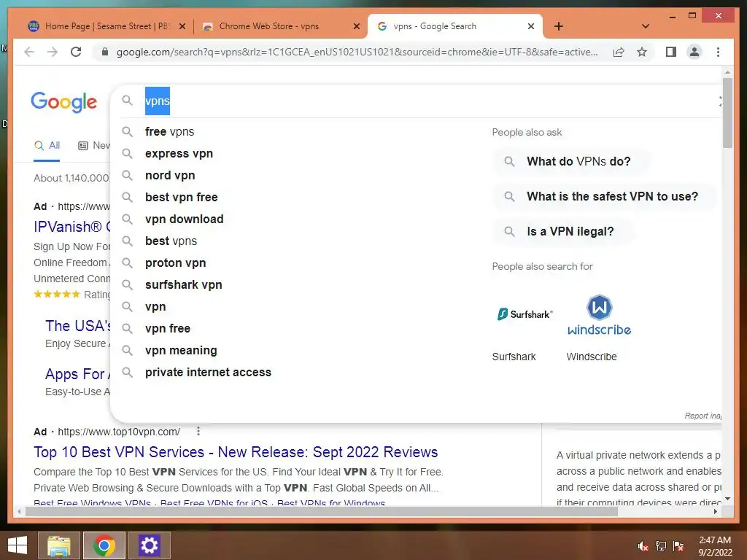Pick the 'surfshark vpn' suggestion
The height and width of the screenshot is (560, 747).
184,285
